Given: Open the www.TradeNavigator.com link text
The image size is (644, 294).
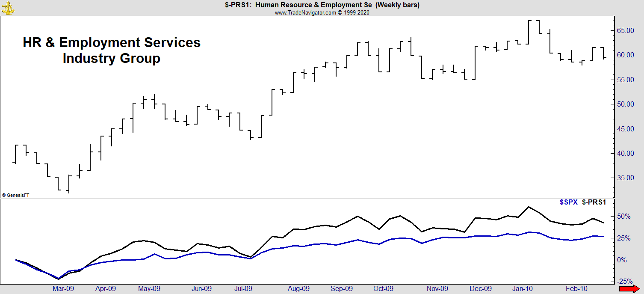Looking at the screenshot, I should (305, 12).
